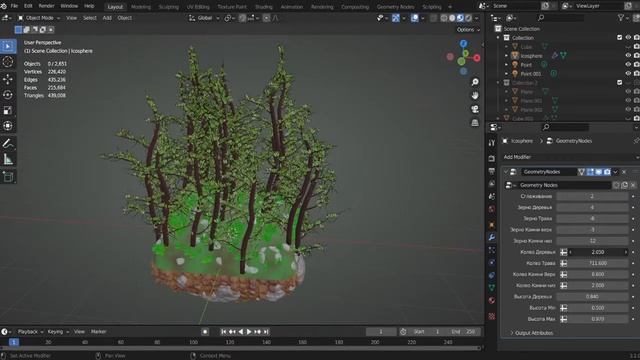640x360 pixels.
Task: Open the Tool properties tab
Action: tap(492, 143)
